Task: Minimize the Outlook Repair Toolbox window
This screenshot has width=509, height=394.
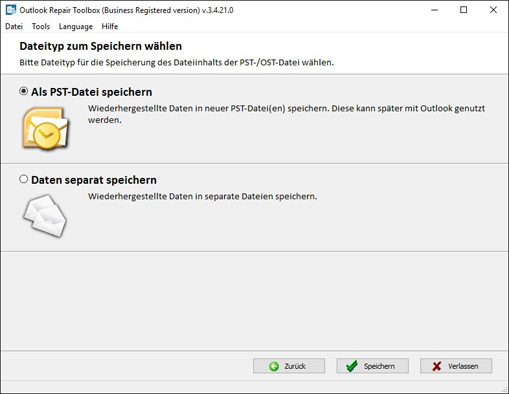Action: (434, 10)
